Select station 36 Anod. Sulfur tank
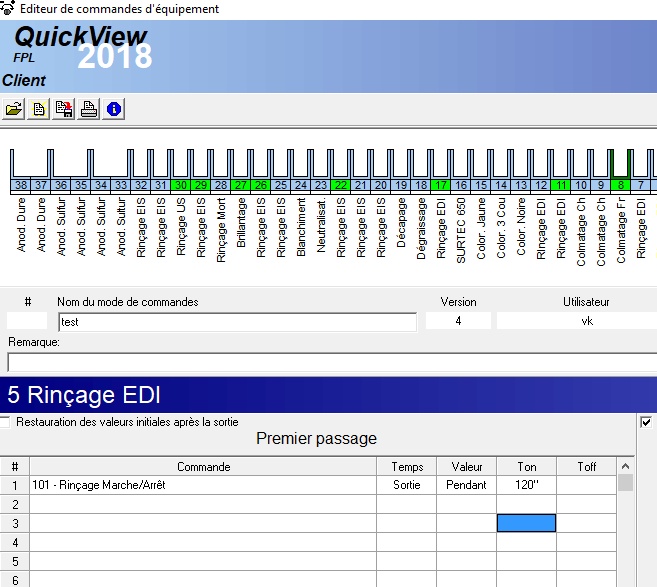 click(61, 185)
